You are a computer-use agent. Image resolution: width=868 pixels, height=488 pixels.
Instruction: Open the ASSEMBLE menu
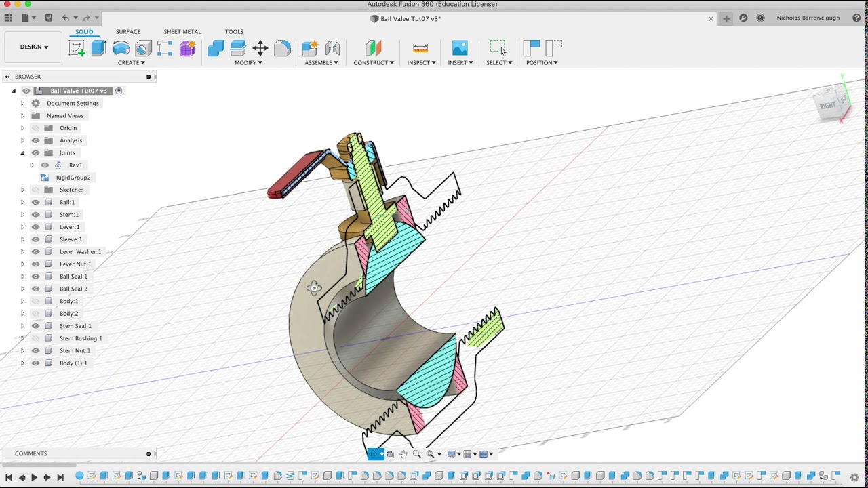(321, 63)
